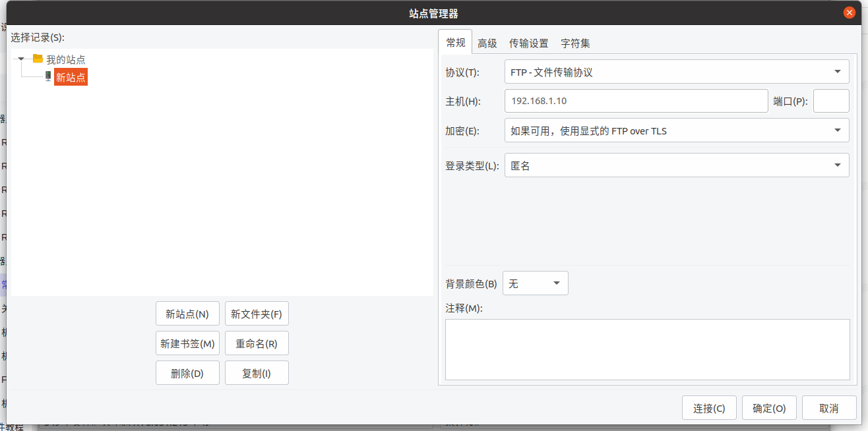
Task: Close the 站点管理器 dialog window
Action: point(849,13)
